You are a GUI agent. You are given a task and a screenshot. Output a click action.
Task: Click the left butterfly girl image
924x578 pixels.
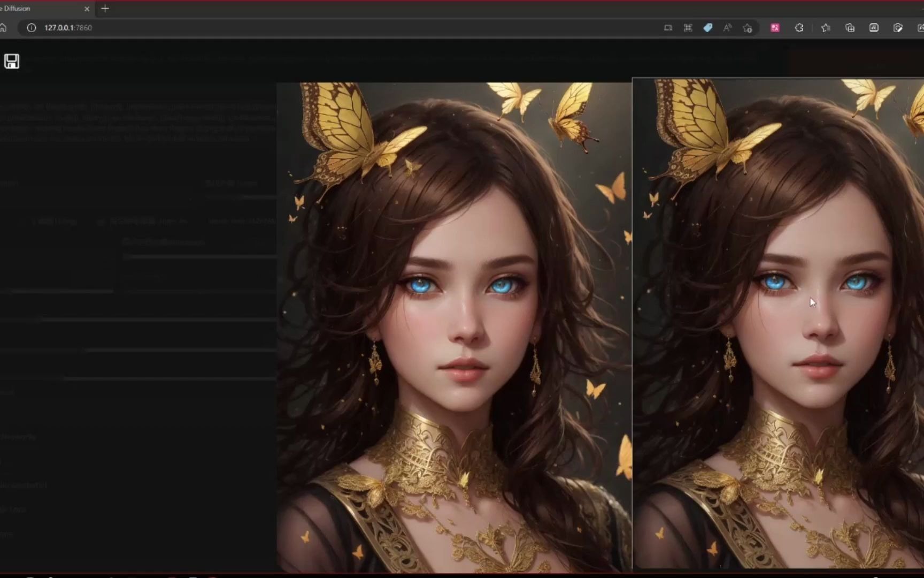pos(454,327)
